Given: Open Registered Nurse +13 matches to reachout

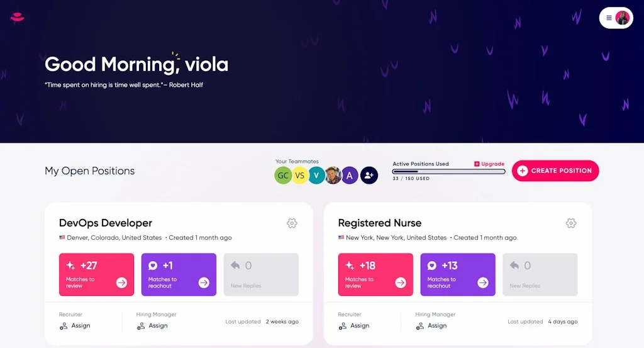Looking at the screenshot, I should click(458, 274).
